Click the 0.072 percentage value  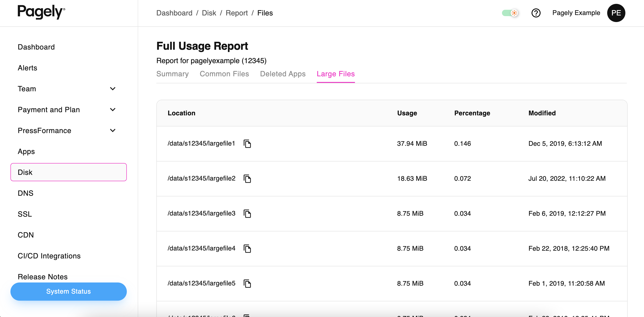[462, 179]
